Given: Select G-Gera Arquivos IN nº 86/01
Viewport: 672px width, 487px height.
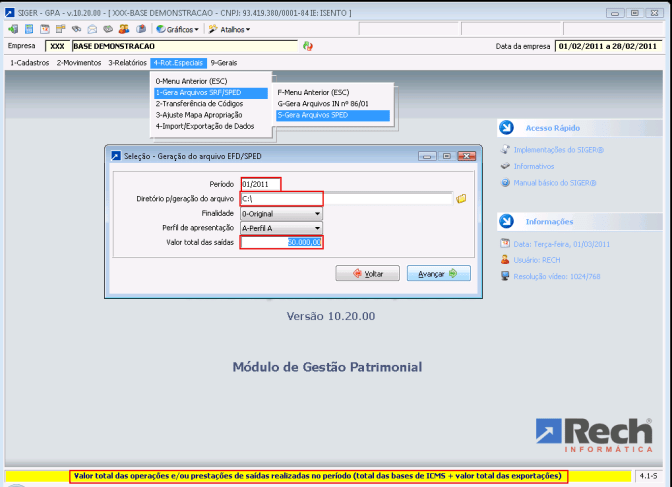Looking at the screenshot, I should [333, 104].
